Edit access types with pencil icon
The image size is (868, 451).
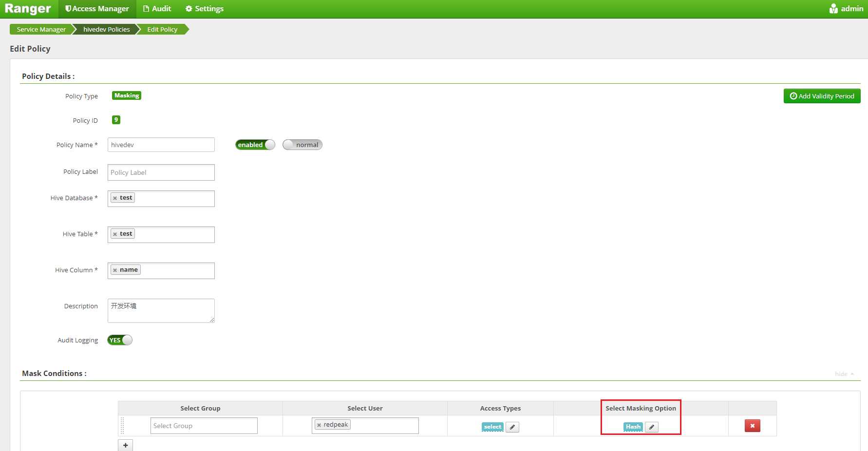512,427
